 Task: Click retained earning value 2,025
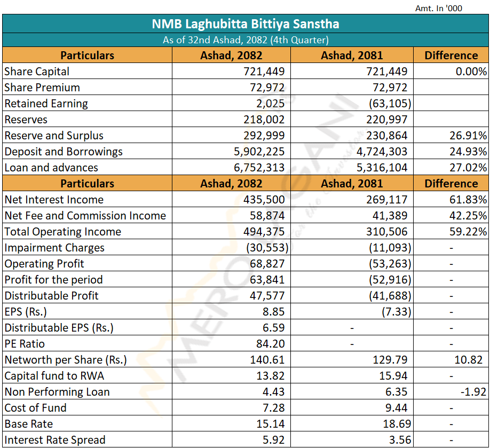click(x=270, y=104)
